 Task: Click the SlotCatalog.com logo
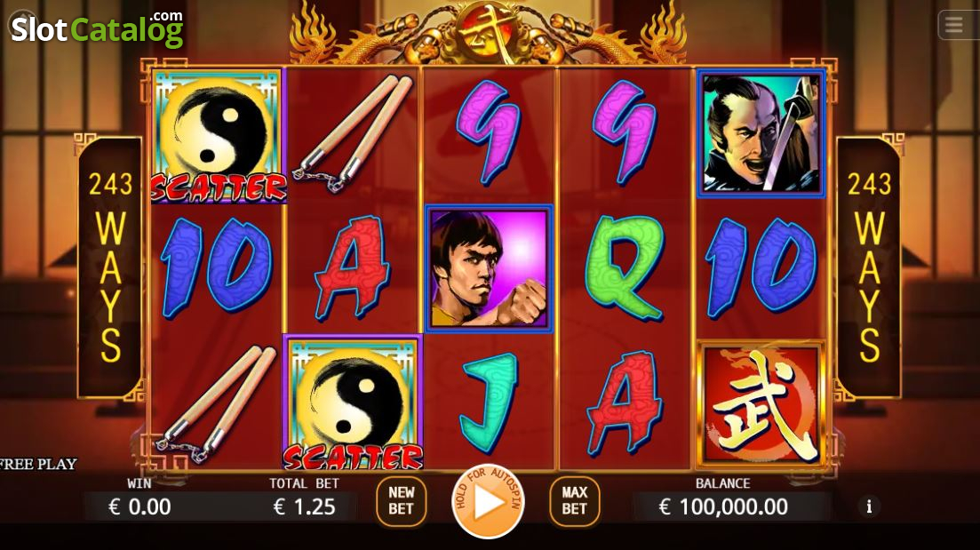pos(97,28)
